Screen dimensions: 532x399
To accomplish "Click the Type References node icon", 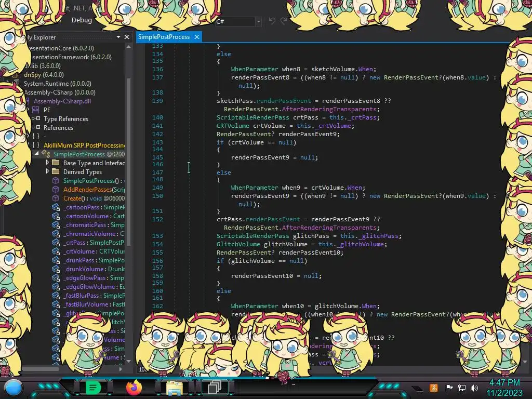I will coord(36,118).
